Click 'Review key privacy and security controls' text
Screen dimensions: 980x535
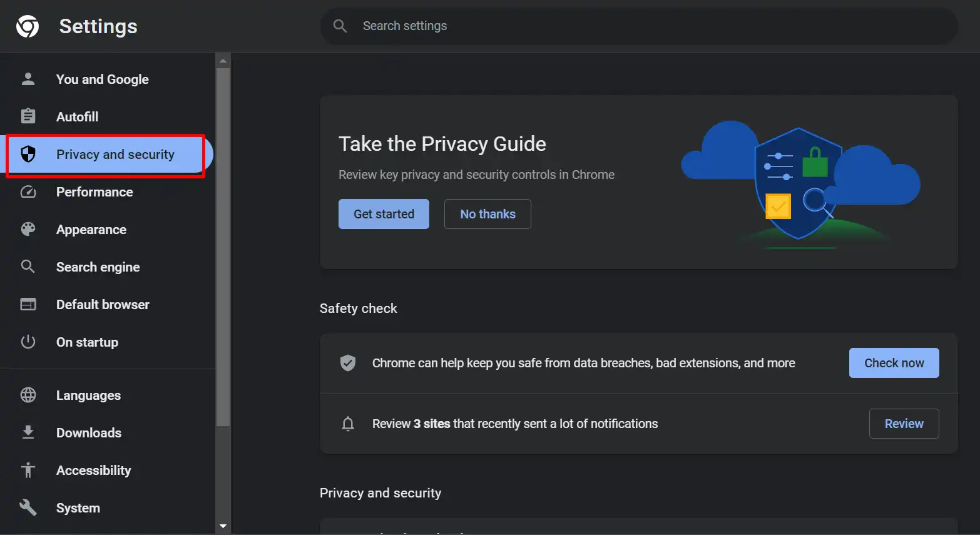click(x=476, y=175)
